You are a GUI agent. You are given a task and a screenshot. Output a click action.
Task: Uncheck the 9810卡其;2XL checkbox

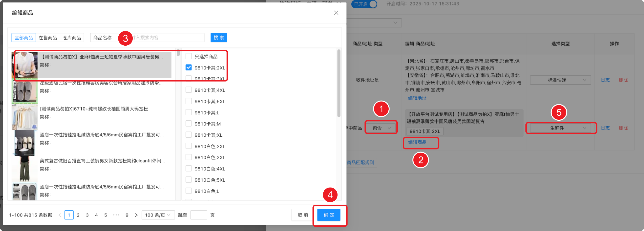pyautogui.click(x=189, y=68)
